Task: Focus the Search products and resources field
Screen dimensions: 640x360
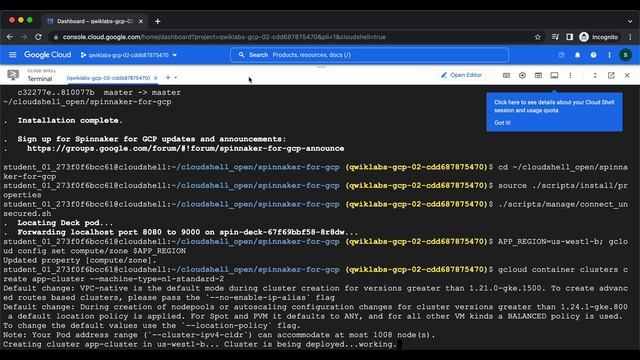Action: pyautogui.click(x=369, y=55)
